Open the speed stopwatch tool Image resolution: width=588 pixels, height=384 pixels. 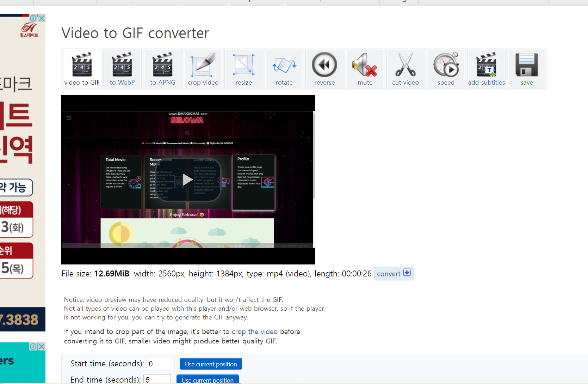click(x=446, y=69)
